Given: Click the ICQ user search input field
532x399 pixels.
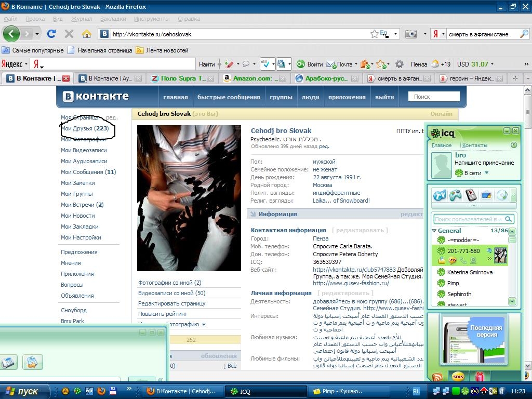Looking at the screenshot, I should click(x=468, y=219).
